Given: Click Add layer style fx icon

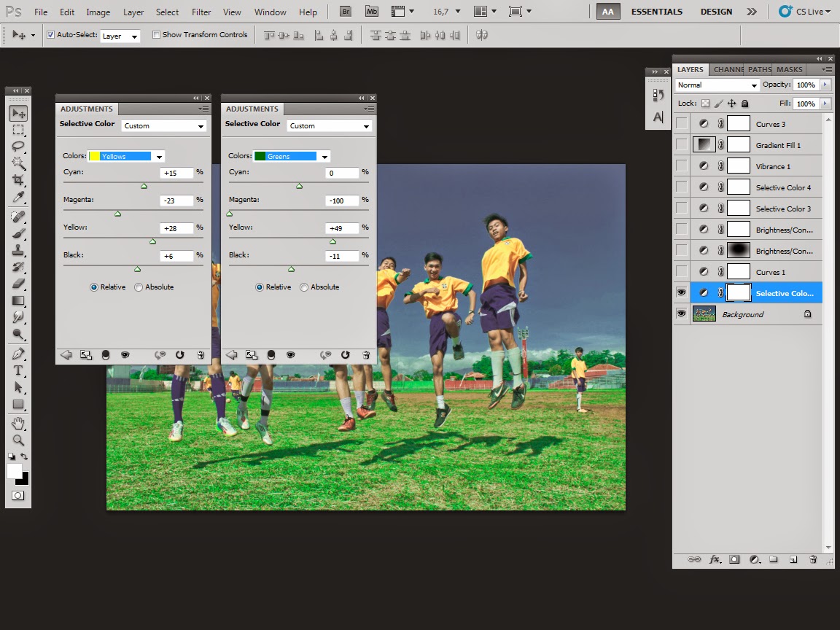Looking at the screenshot, I should point(715,559).
